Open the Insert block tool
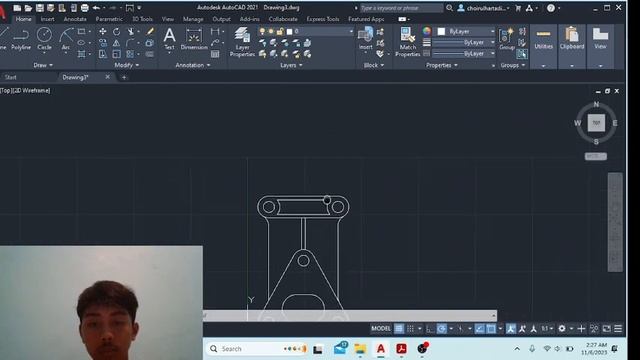640x360 pixels. [365, 39]
